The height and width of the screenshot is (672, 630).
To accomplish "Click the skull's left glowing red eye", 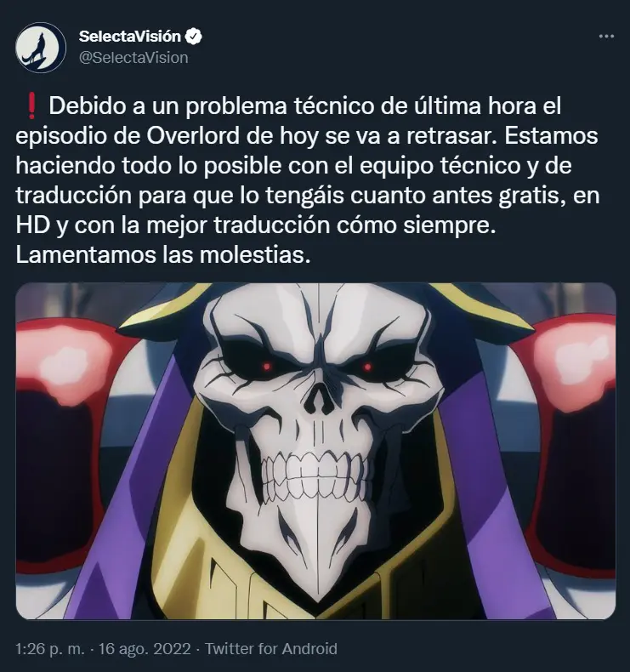I will click(266, 366).
